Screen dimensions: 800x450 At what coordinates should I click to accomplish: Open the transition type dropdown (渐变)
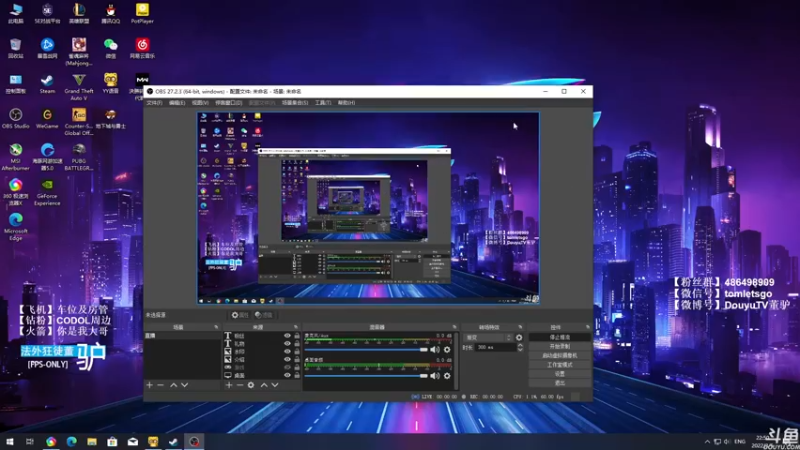point(488,337)
